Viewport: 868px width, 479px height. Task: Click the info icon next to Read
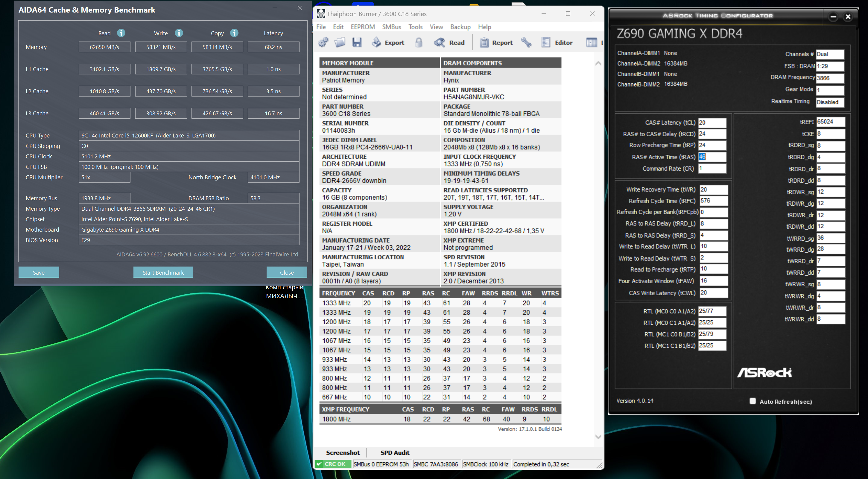[121, 33]
